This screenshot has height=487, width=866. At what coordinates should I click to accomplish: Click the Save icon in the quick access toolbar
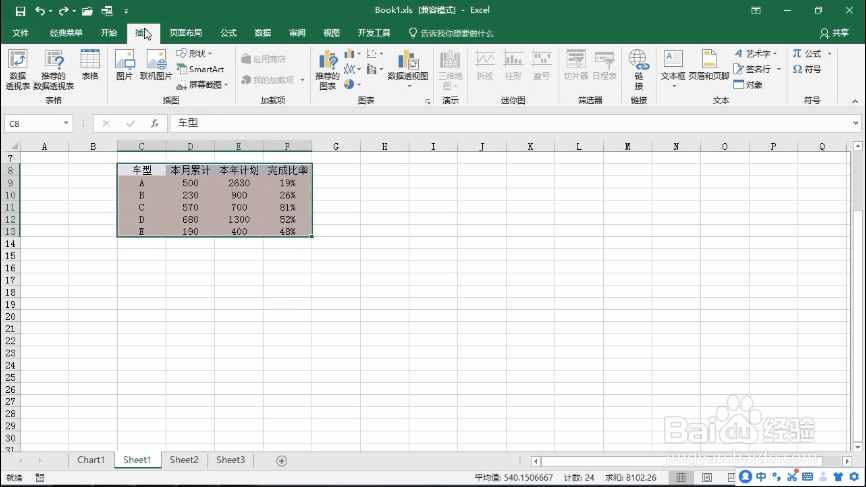(x=20, y=10)
